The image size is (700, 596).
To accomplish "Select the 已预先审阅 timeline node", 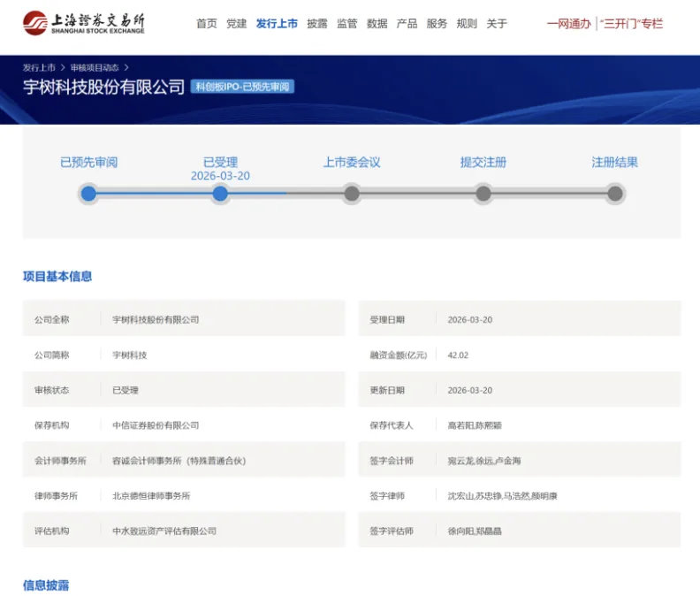I will click(x=88, y=194).
